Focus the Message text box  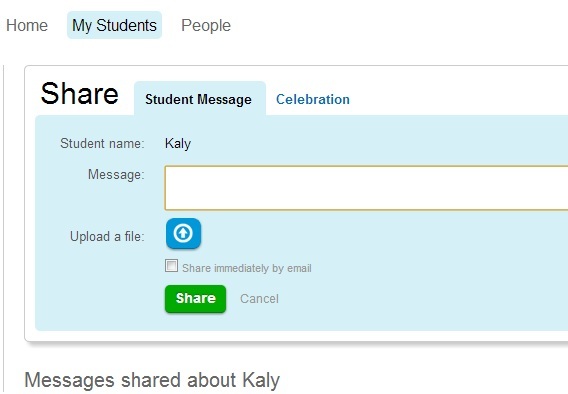point(366,188)
